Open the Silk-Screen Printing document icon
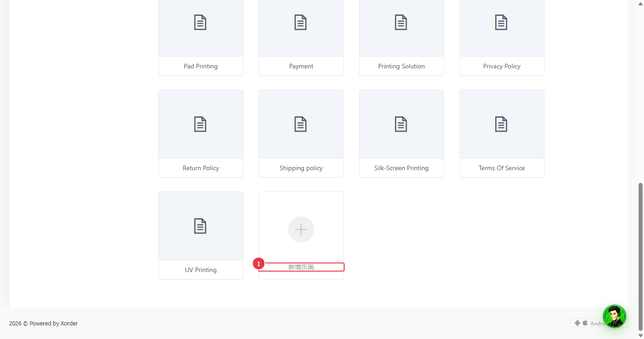 coord(401,124)
